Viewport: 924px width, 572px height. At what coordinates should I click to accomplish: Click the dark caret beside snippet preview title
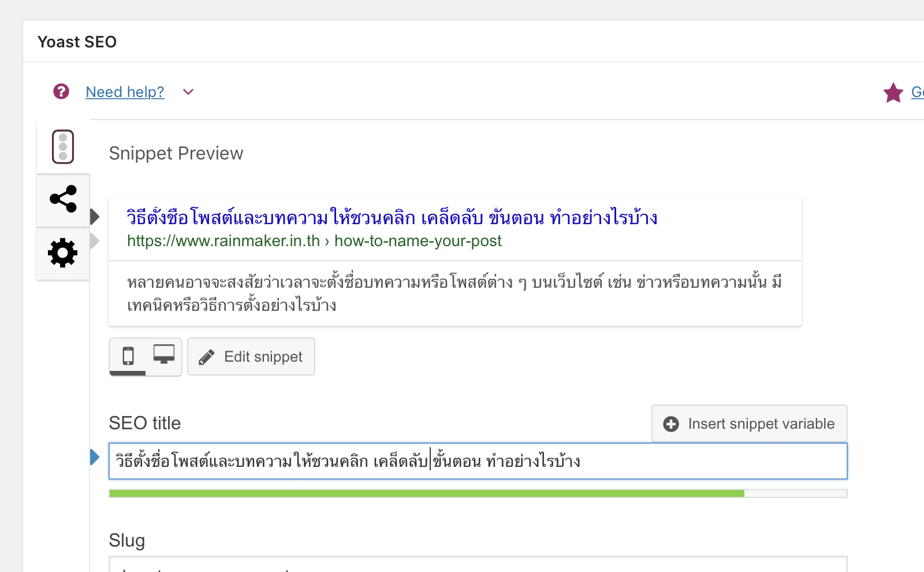coord(95,217)
